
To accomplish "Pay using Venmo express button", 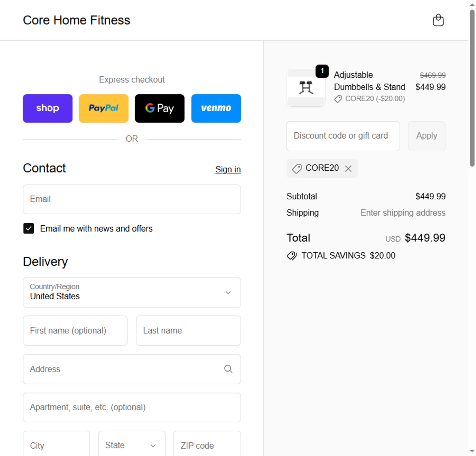I will point(216,108).
